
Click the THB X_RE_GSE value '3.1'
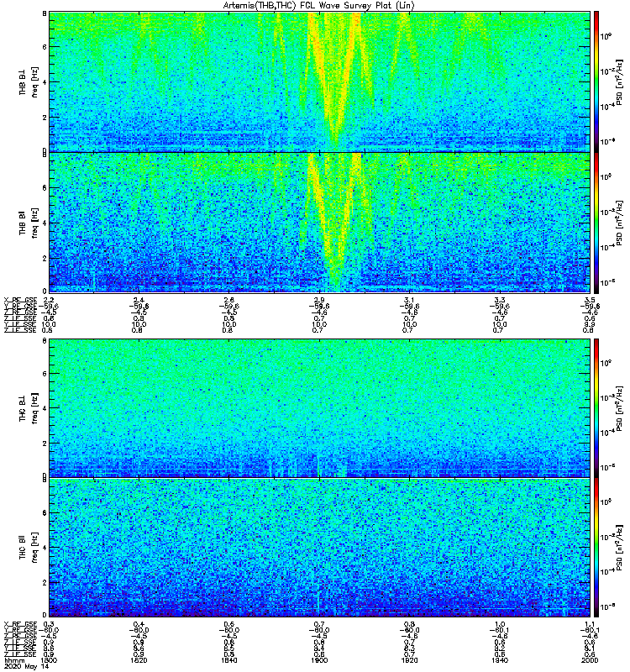pyautogui.click(x=409, y=300)
